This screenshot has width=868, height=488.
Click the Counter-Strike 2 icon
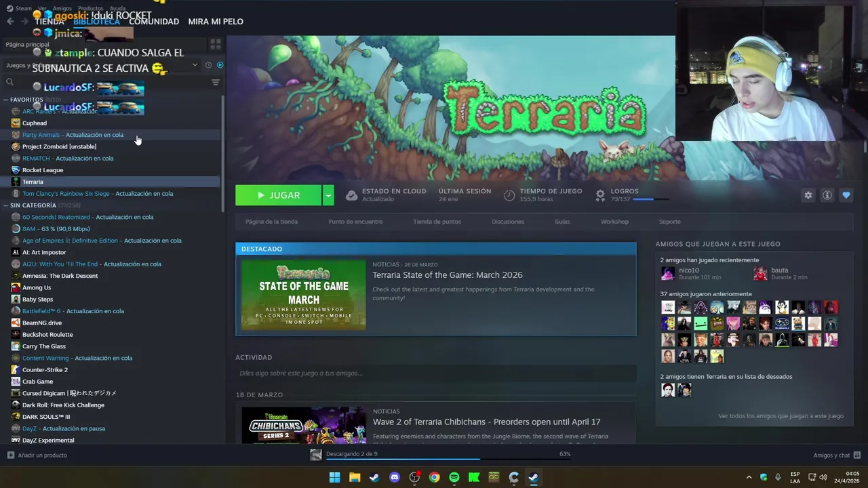(16, 369)
